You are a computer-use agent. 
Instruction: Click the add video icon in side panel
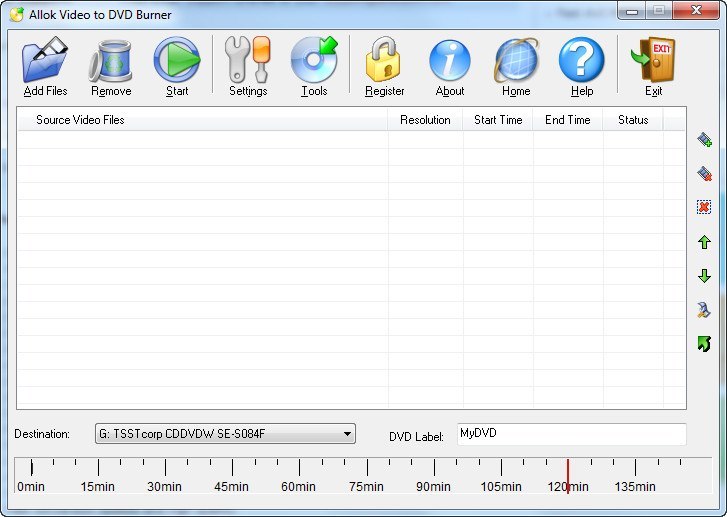coord(704,140)
